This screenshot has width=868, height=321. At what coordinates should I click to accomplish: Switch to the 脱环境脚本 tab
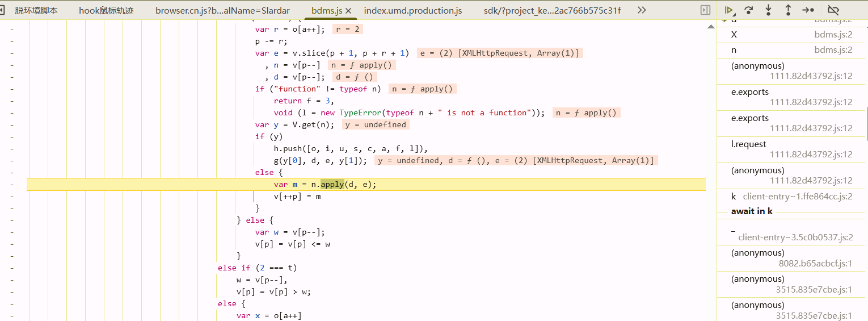[x=36, y=11]
